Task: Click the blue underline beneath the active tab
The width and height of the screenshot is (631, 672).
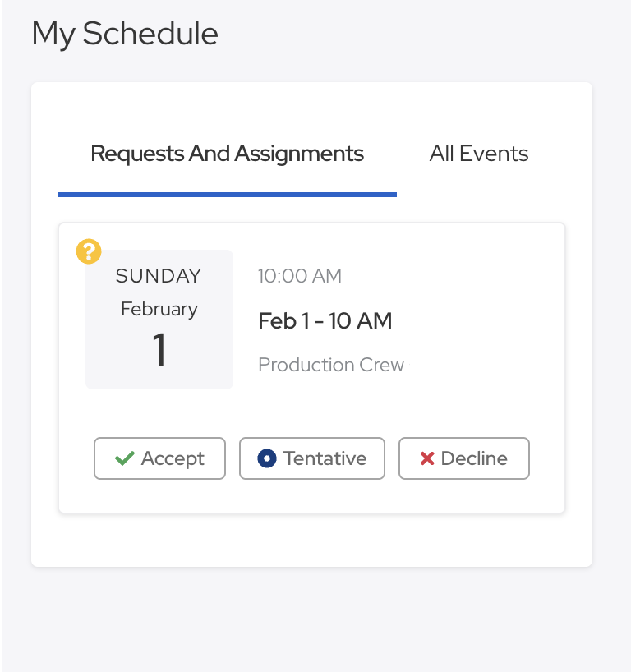Action: tap(227, 195)
